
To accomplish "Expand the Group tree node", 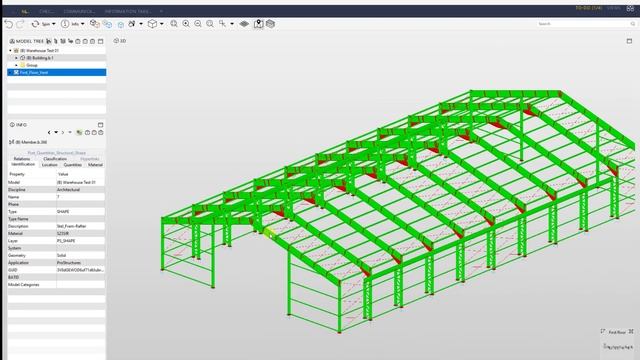I will coord(16,65).
